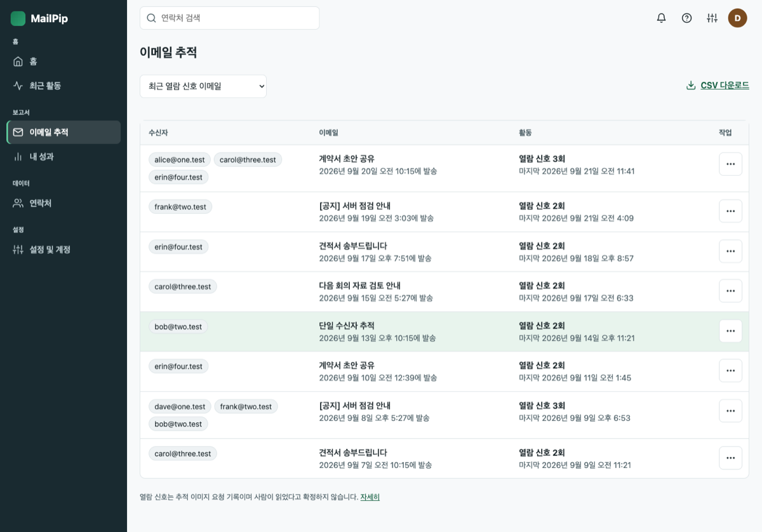Click the 자세히 link

click(370, 497)
